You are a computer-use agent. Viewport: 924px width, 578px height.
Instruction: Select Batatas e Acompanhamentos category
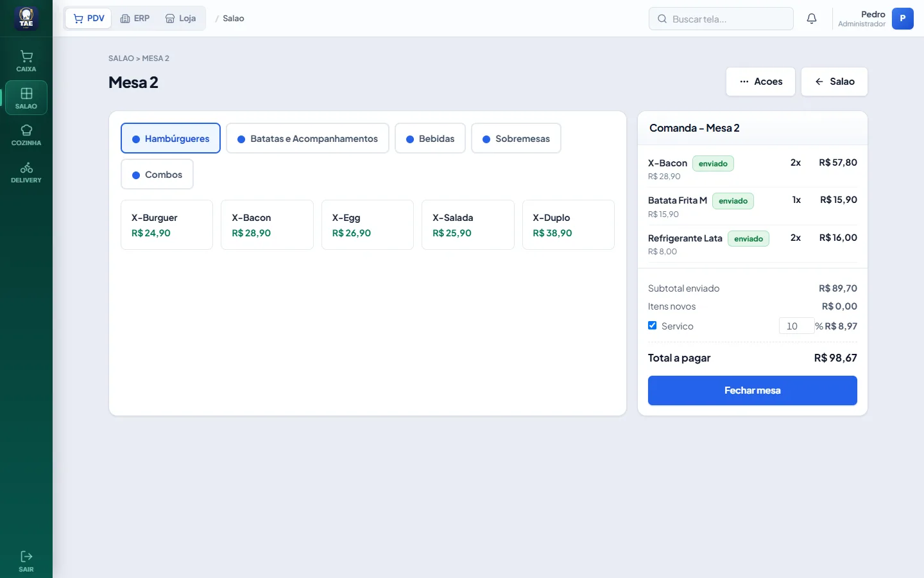pyautogui.click(x=307, y=138)
